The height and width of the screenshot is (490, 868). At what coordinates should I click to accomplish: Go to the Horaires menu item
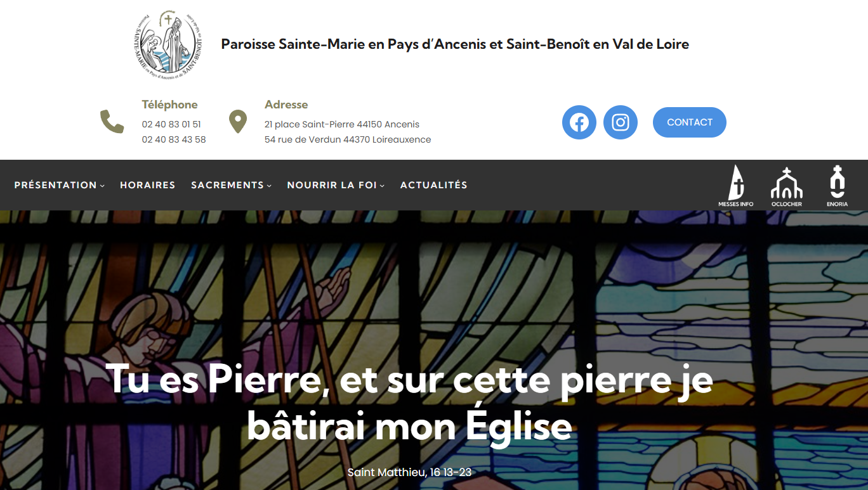(x=147, y=185)
